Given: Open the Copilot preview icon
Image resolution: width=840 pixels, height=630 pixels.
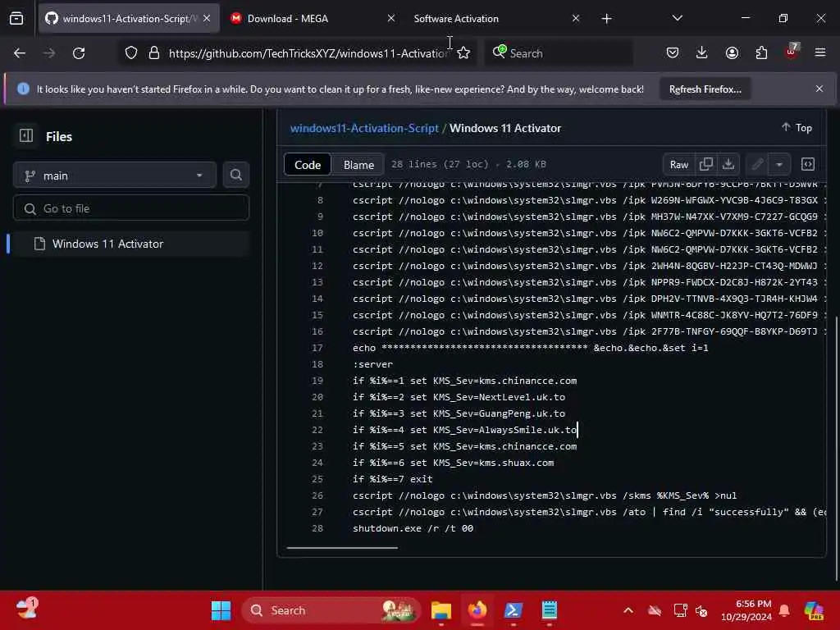Looking at the screenshot, I should click(814, 610).
